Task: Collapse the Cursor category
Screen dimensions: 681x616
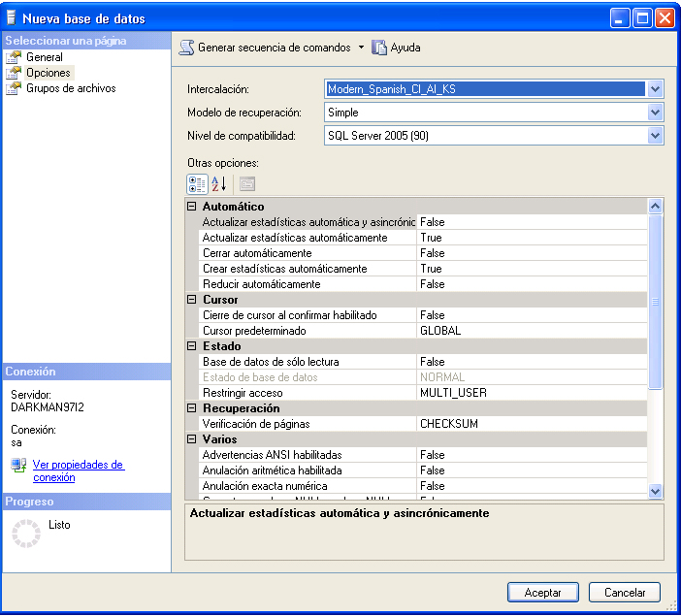Action: (x=192, y=300)
